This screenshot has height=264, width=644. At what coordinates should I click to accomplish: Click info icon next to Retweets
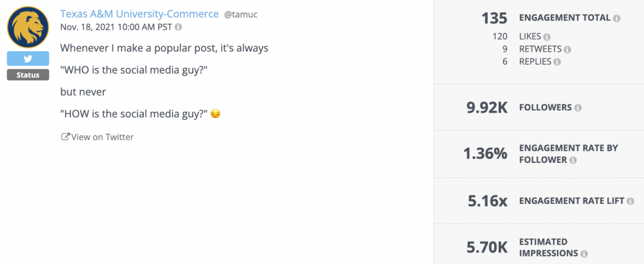pos(567,50)
